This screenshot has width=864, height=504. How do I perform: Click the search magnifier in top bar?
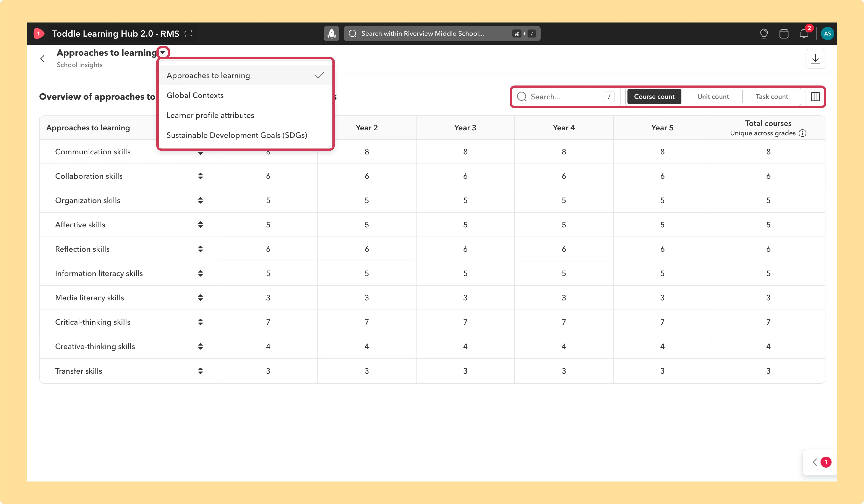click(352, 34)
